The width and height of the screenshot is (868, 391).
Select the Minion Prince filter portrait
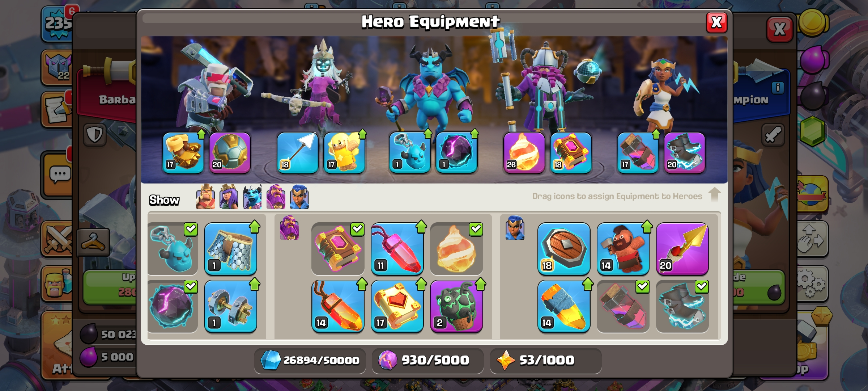coord(252,197)
